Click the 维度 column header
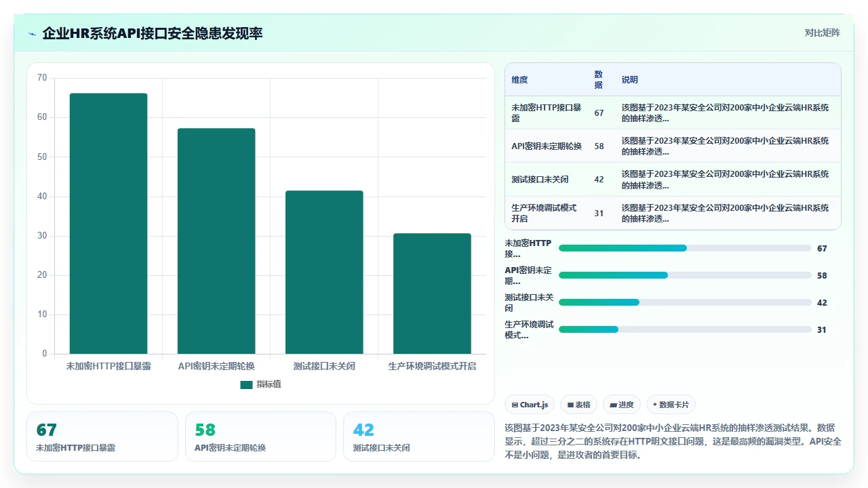The image size is (868, 488). pos(519,80)
